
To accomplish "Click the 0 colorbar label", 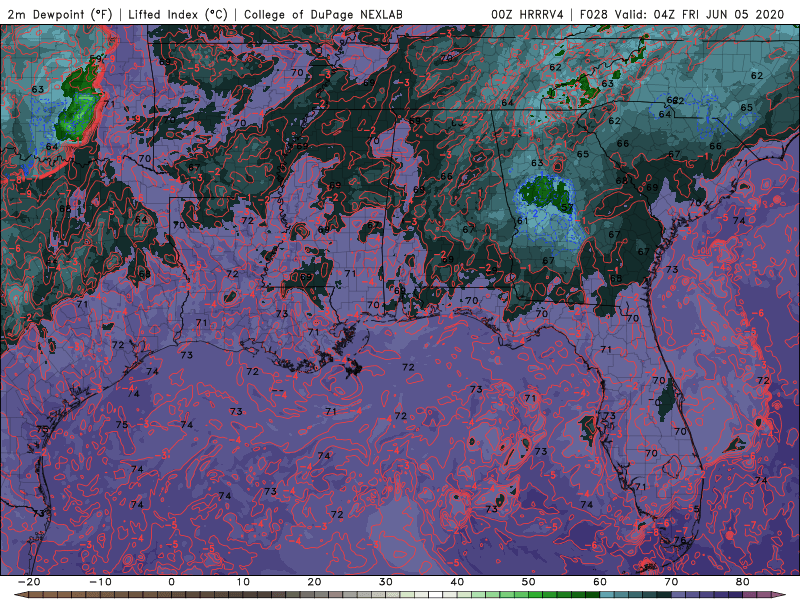I will pos(171,582).
